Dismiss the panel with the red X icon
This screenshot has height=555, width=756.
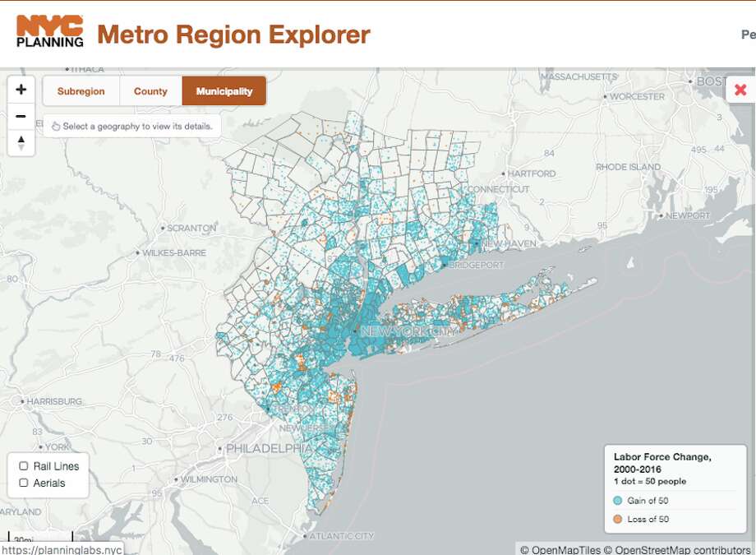[x=739, y=90]
